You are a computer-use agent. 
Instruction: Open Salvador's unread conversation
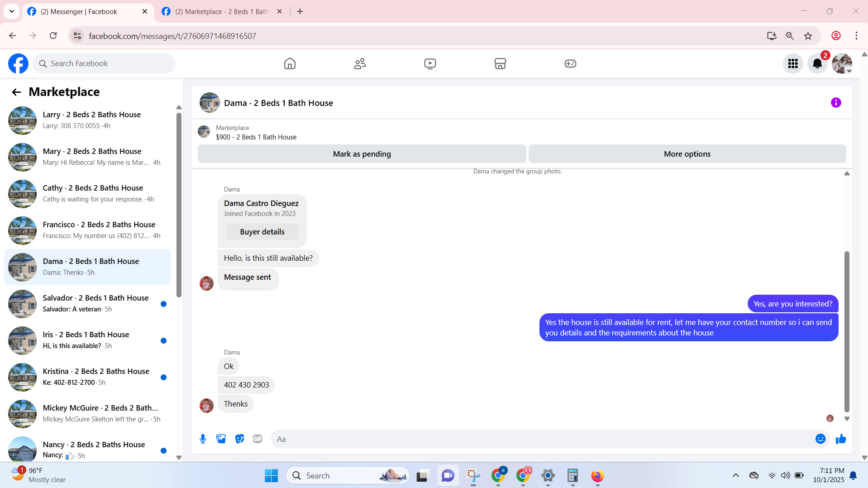(87, 304)
